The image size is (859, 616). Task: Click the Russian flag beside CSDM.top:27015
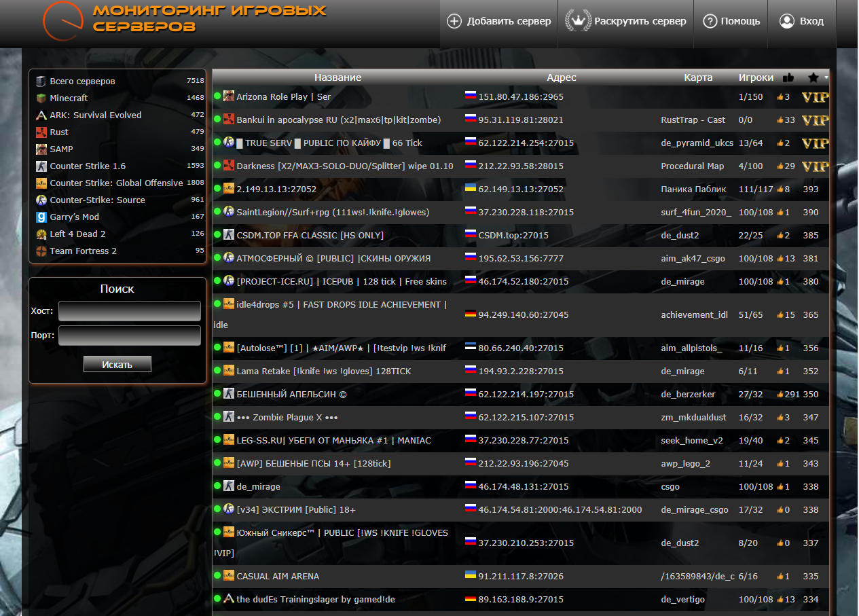click(x=470, y=234)
